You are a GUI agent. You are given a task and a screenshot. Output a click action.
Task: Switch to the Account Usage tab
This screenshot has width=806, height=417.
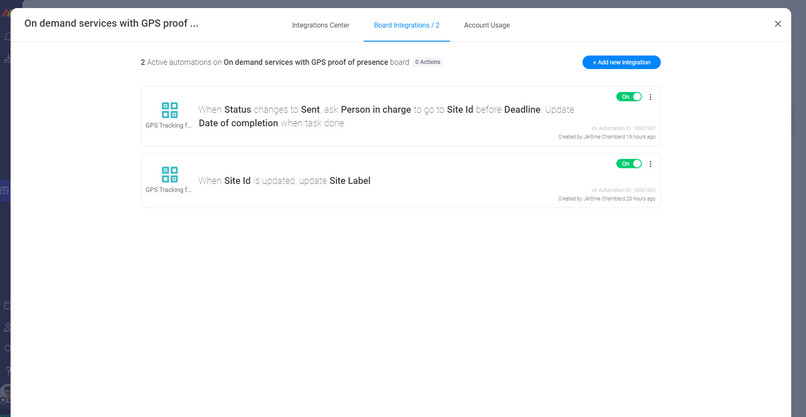[x=487, y=25]
